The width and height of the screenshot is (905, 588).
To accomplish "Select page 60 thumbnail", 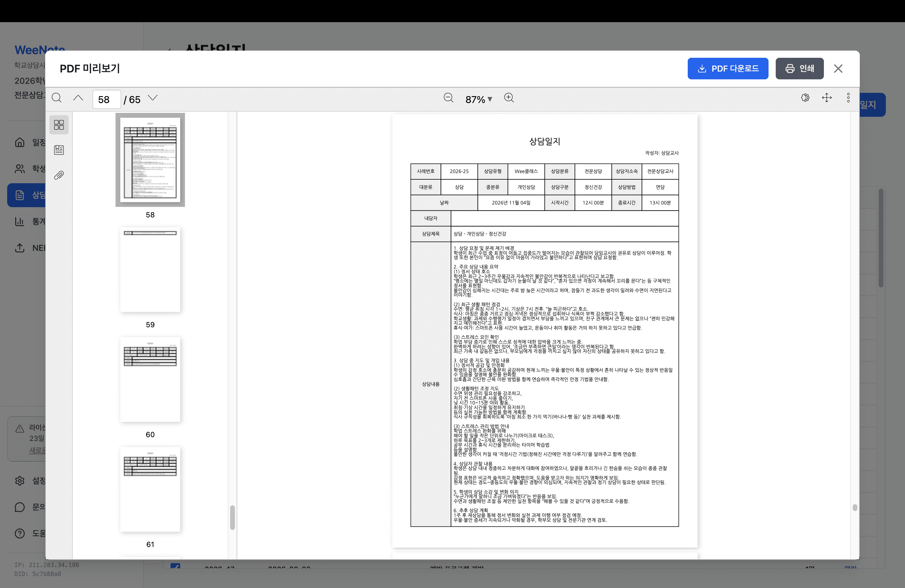I will pos(150,379).
